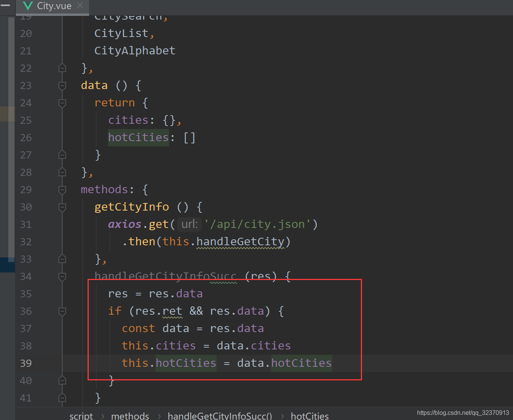Click 'const' keyword on line 37
This screenshot has width=513, height=420.
[x=138, y=328]
